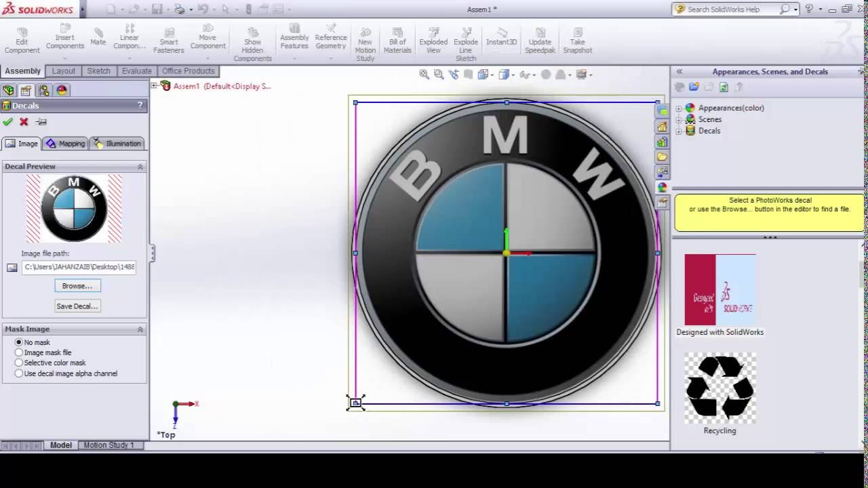The image size is (868, 488).
Task: Open the Motion Study 1 tab
Action: (x=108, y=445)
